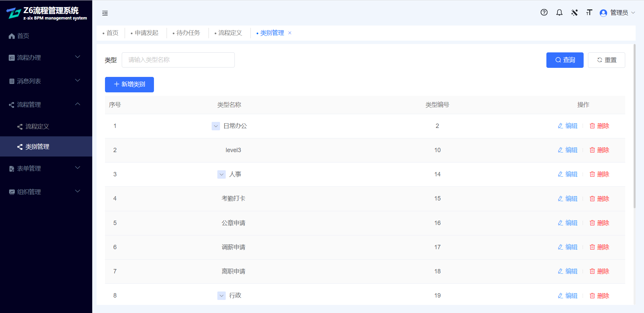This screenshot has width=644, height=313.
Task: Click edit pencil icon for 离职申请
Action: tap(560, 271)
